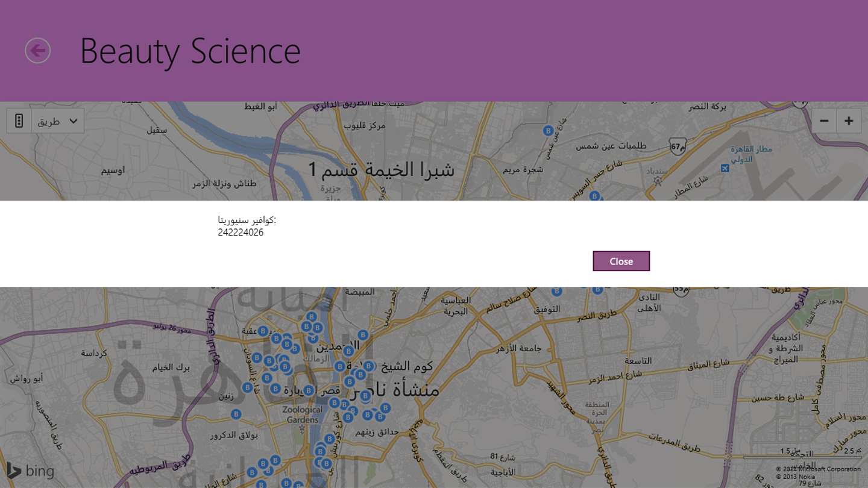The height and width of the screenshot is (488, 868).
Task: Zoom out with the minus button
Action: pyautogui.click(x=824, y=121)
